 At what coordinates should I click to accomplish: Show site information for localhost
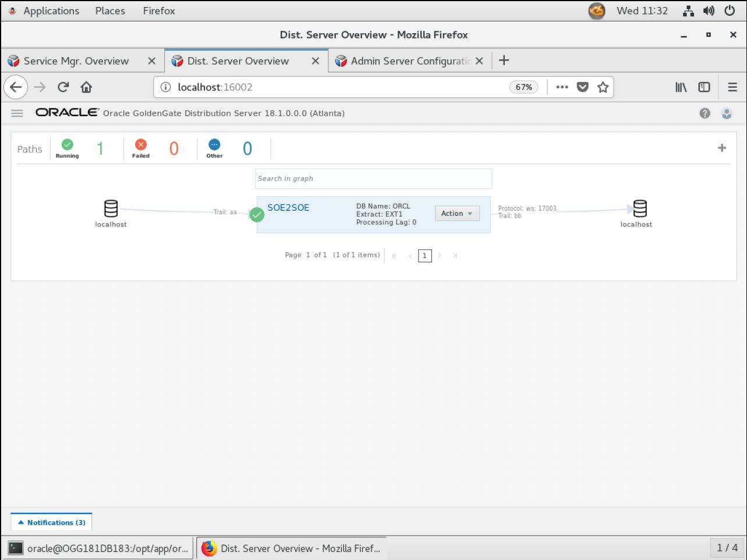[x=165, y=87]
